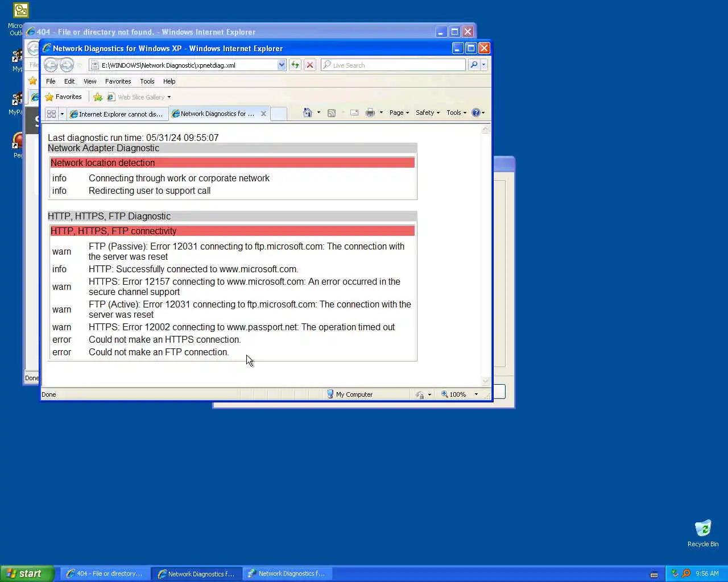The height and width of the screenshot is (582, 728).
Task: Close the Network Diagnostics tab with X
Action: click(263, 114)
